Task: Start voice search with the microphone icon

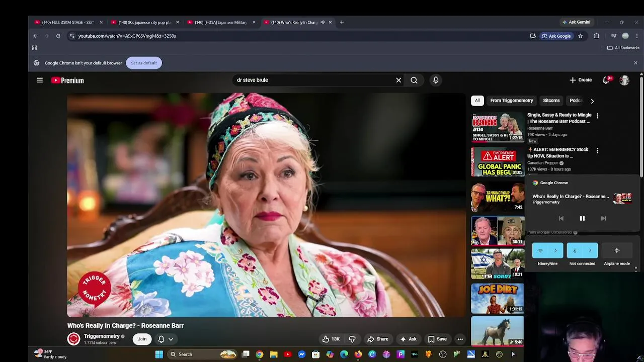Action: tap(436, 80)
